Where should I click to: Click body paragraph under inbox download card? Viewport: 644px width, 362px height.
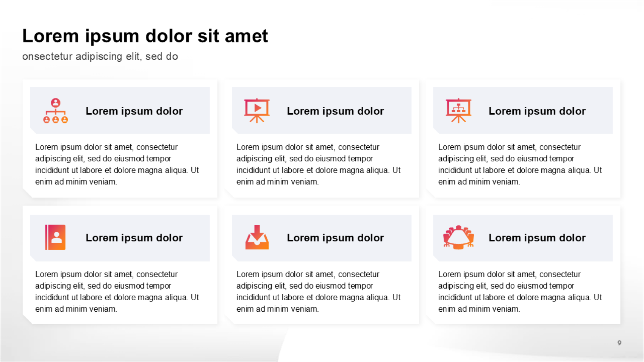tap(318, 292)
